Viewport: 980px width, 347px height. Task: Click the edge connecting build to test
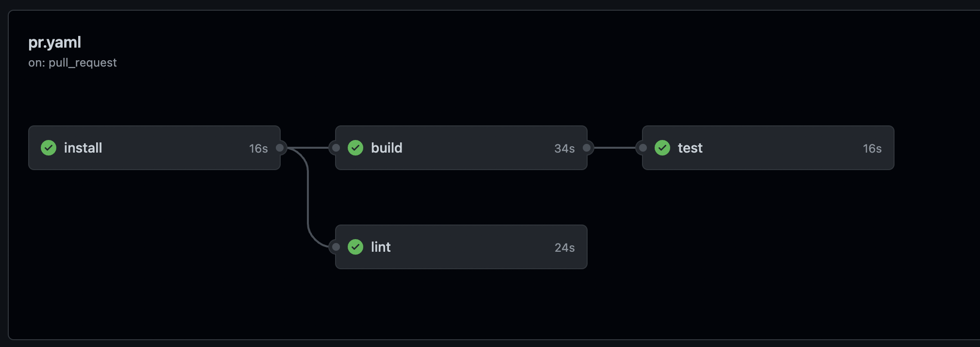tap(614, 148)
